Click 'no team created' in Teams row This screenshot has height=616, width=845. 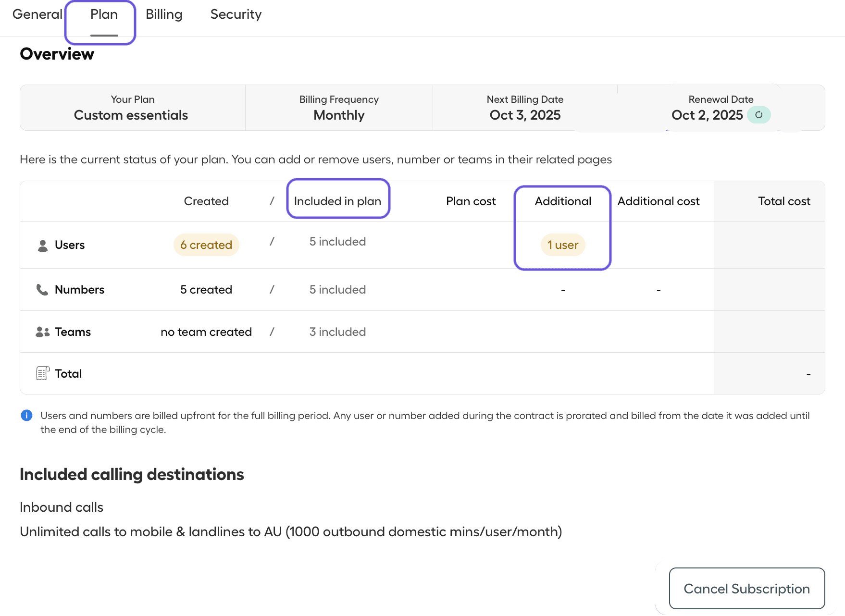click(x=206, y=332)
